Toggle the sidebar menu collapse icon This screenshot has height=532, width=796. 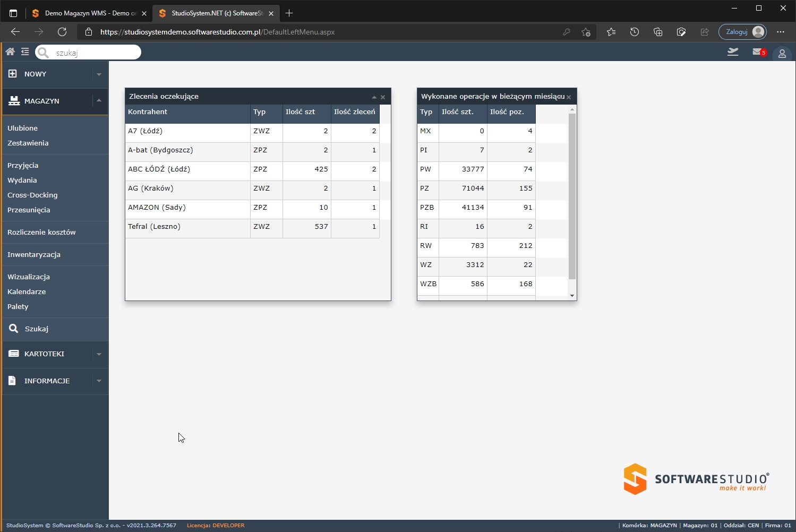[25, 52]
